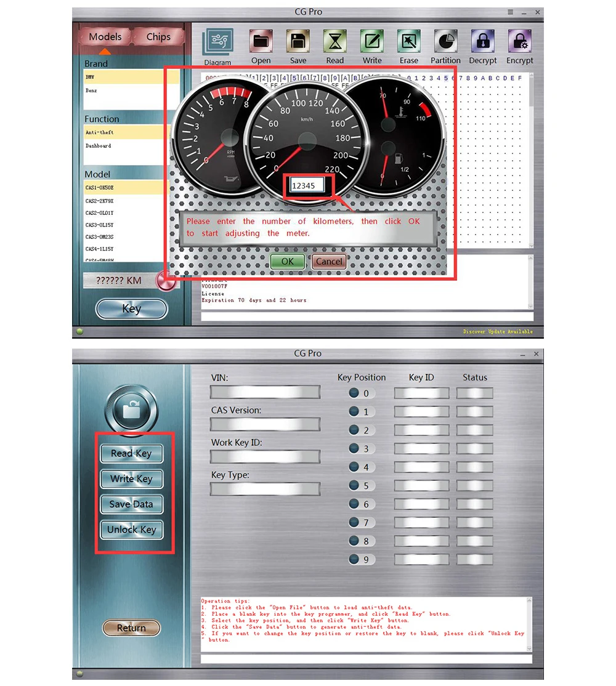616x686 pixels.
Task: Click the Return button
Action: (x=131, y=628)
